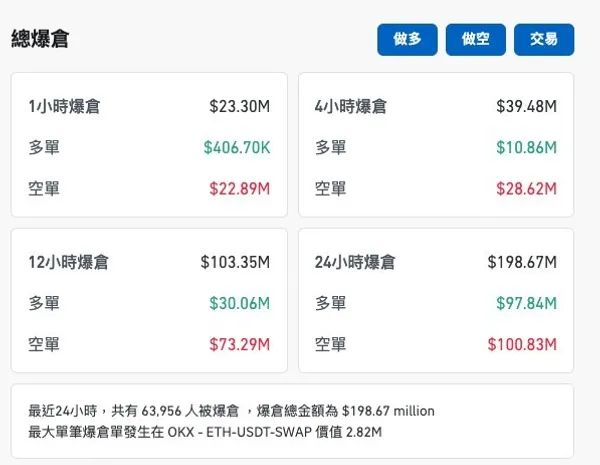Click the 做多 button

[407, 40]
